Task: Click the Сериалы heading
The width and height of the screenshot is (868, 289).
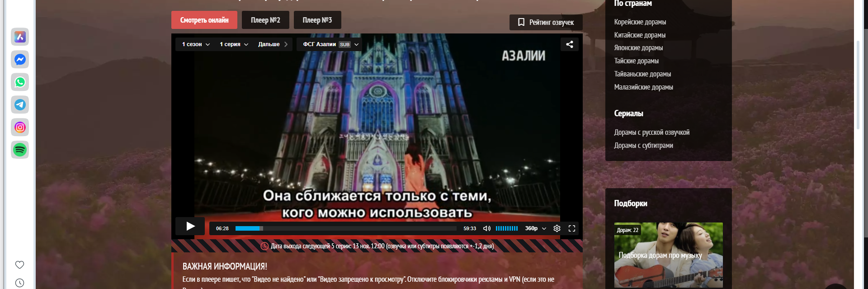Action: click(628, 113)
